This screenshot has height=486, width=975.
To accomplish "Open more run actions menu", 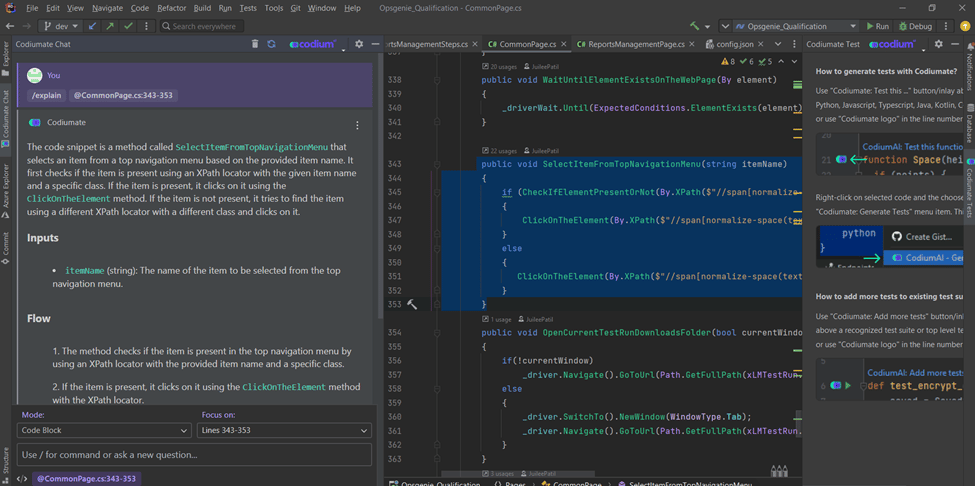I will click(x=946, y=26).
